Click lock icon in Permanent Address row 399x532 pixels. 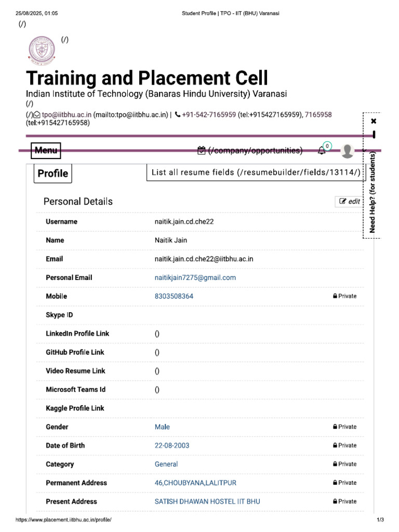click(335, 483)
